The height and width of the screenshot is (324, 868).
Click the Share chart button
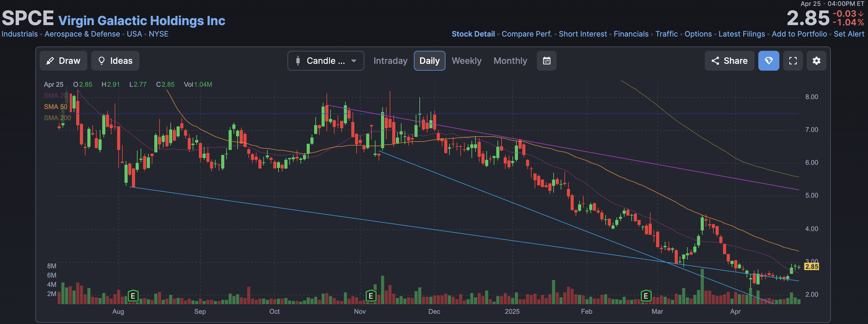point(730,61)
